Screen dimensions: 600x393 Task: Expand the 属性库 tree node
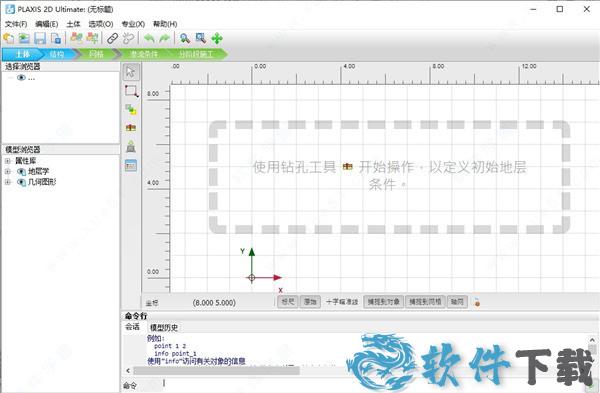click(x=8, y=161)
